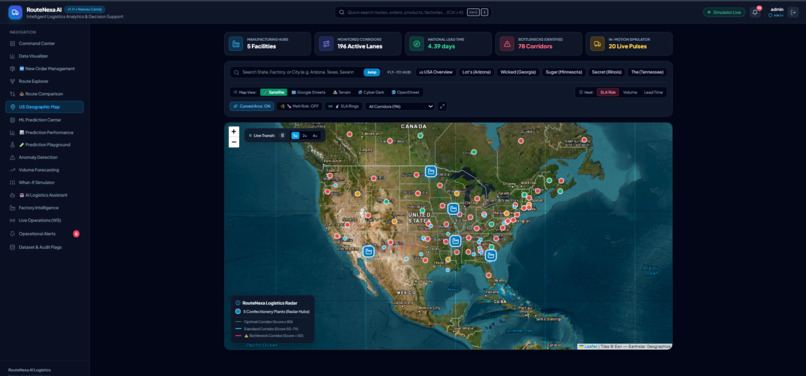This screenshot has height=376, width=806.
Task: Fly to Secret (Illinois) hub
Action: [x=606, y=73]
